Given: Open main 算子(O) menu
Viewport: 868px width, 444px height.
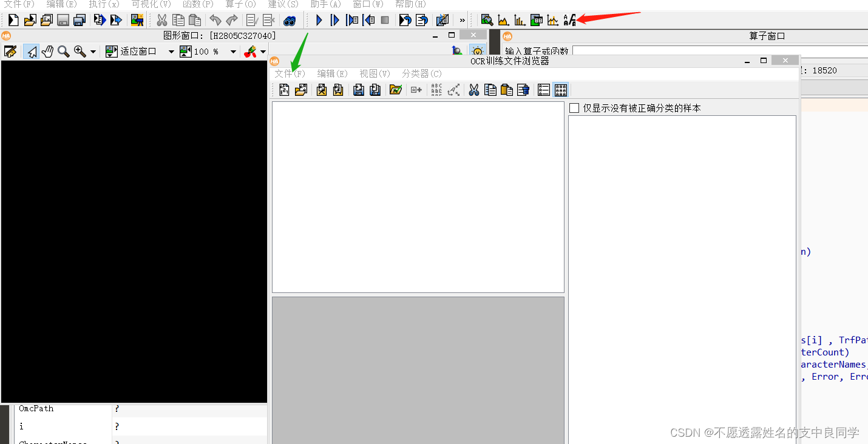Looking at the screenshot, I should click(x=241, y=4).
